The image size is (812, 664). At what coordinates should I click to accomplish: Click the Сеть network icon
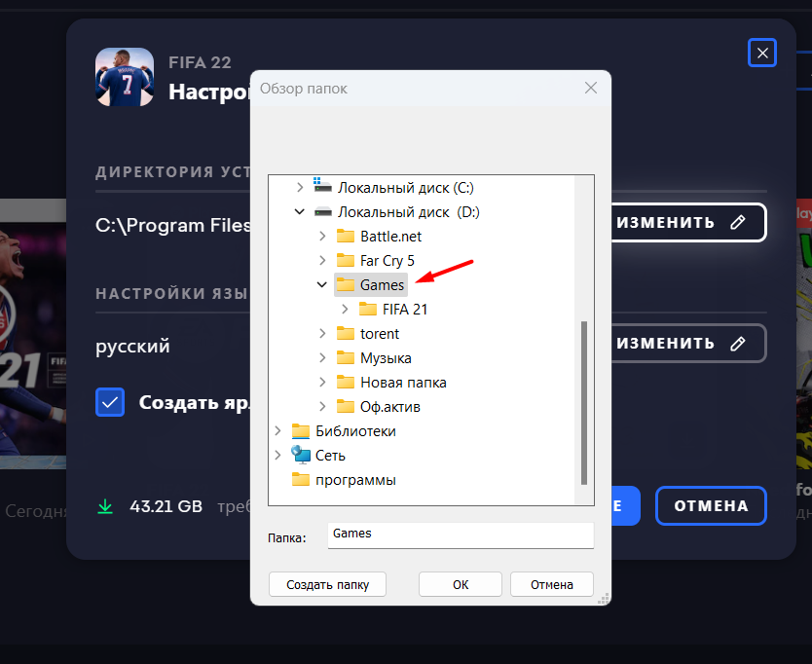pos(300,456)
